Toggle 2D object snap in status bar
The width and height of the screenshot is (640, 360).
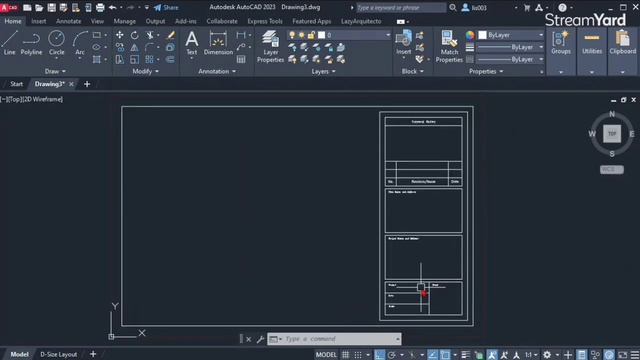(445, 355)
